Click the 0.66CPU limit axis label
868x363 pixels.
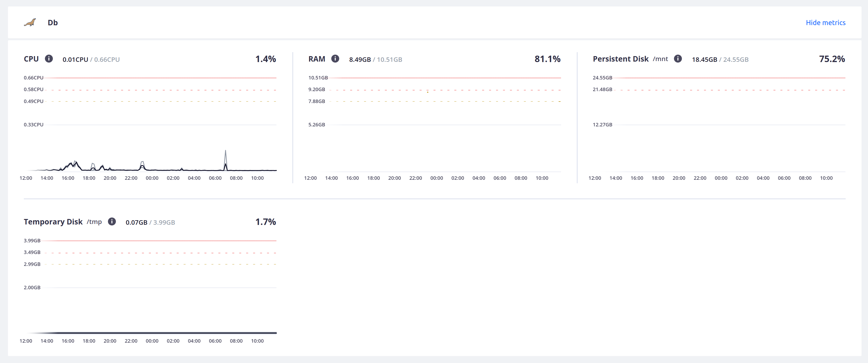pos(33,78)
